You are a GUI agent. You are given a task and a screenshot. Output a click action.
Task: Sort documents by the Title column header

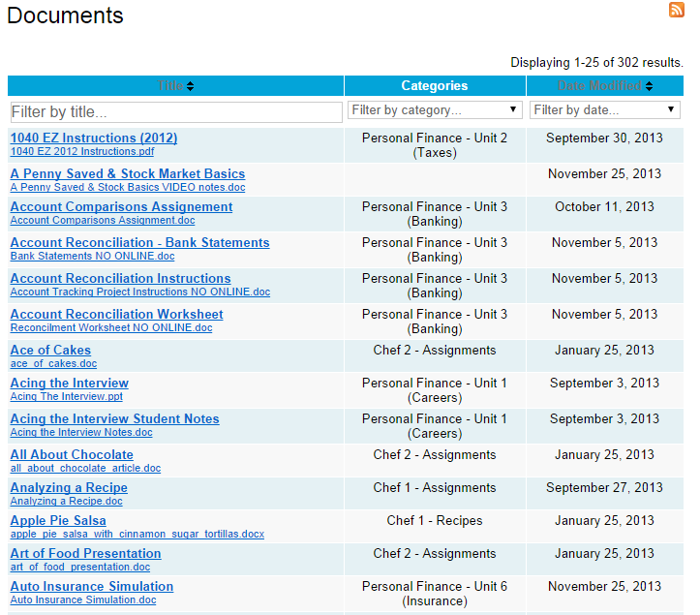click(175, 86)
